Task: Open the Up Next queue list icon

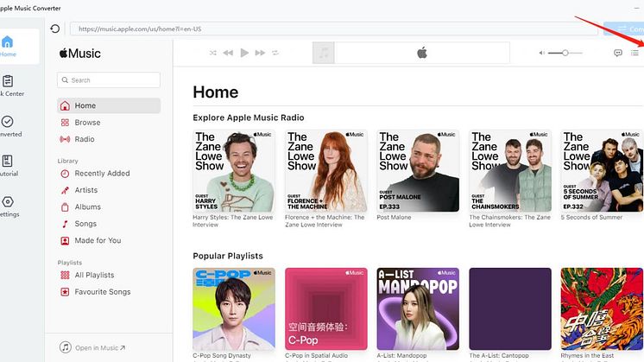Action: (x=635, y=53)
